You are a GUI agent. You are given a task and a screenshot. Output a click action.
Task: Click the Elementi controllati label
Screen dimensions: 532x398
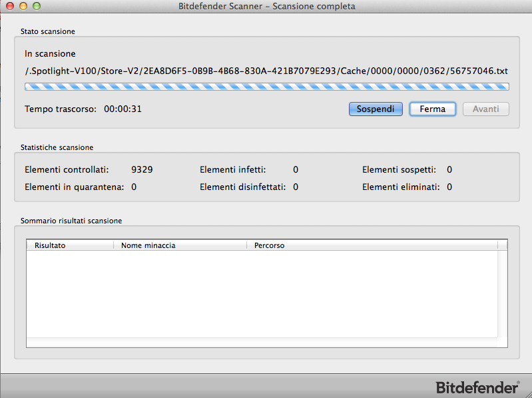67,169
